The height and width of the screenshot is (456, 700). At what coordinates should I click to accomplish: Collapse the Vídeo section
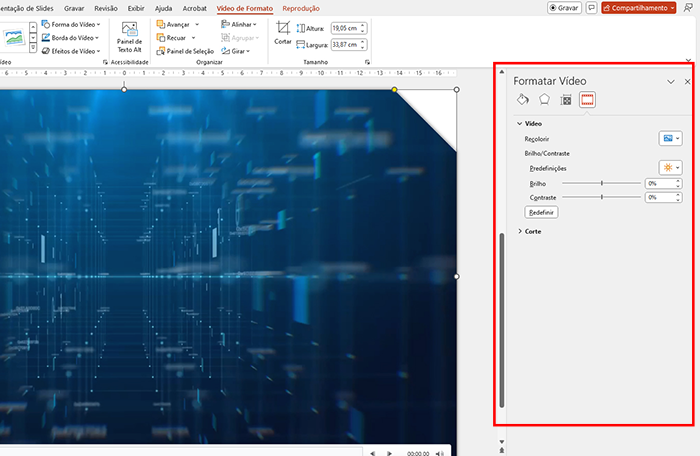[x=532, y=123]
